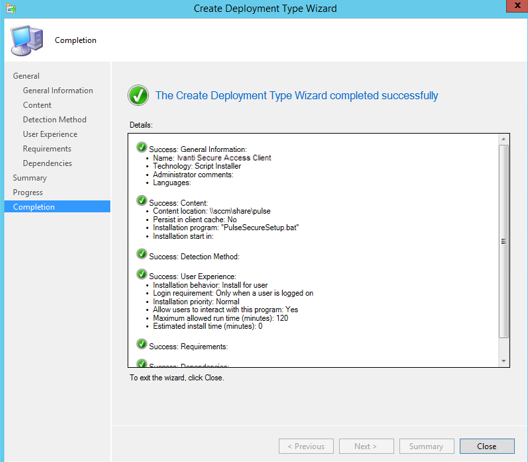
Task: Select General Information in the sidebar
Action: 58,91
